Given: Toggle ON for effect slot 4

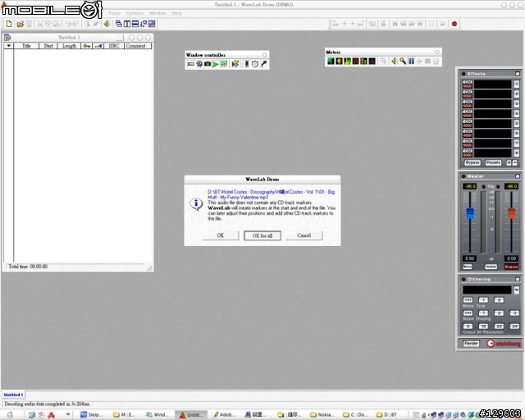Looking at the screenshot, I should point(468,112).
